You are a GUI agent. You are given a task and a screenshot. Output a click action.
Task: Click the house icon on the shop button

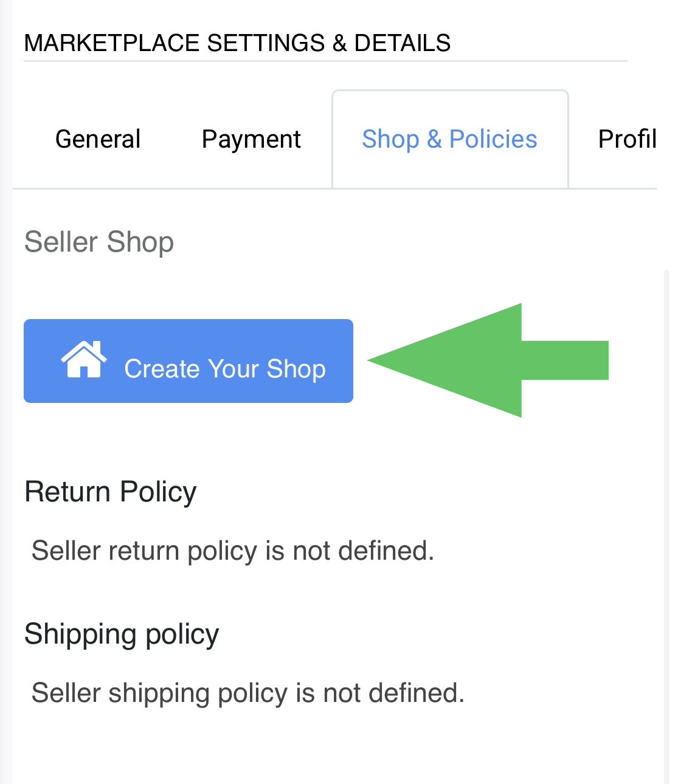pyautogui.click(x=83, y=360)
